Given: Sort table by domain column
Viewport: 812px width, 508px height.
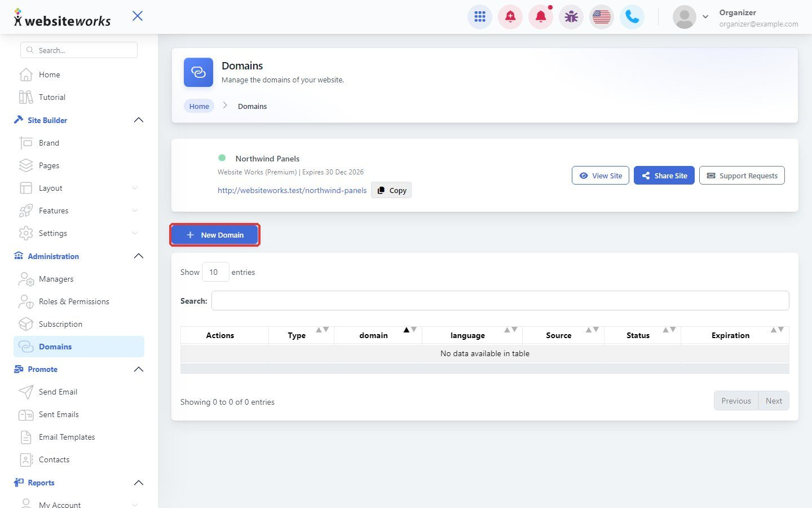Looking at the screenshot, I should (x=378, y=335).
